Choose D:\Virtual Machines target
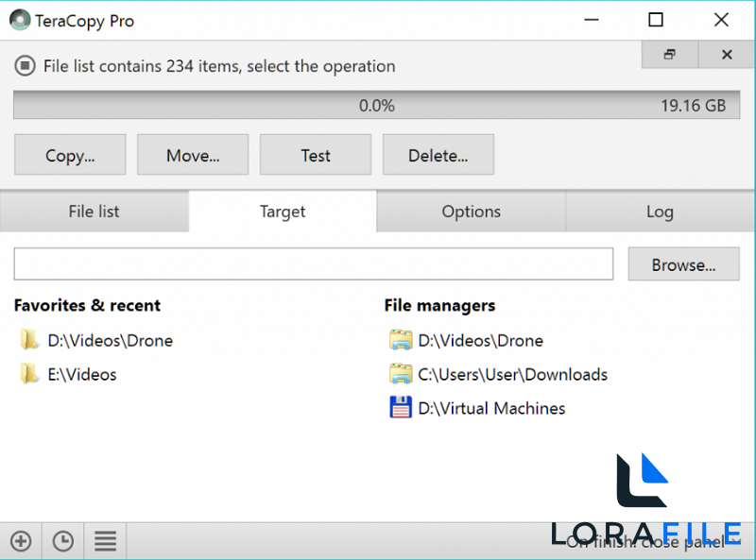Screen dimensions: 756x560 point(491,408)
